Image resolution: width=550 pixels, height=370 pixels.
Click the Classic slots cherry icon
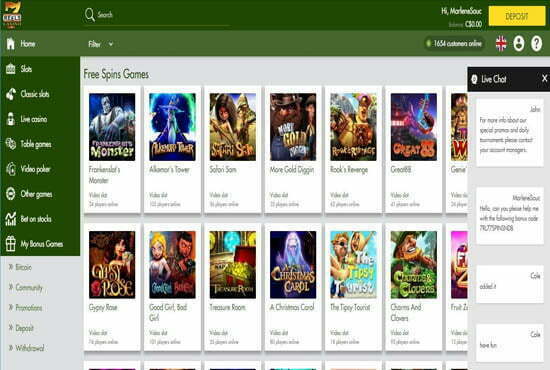(11, 94)
